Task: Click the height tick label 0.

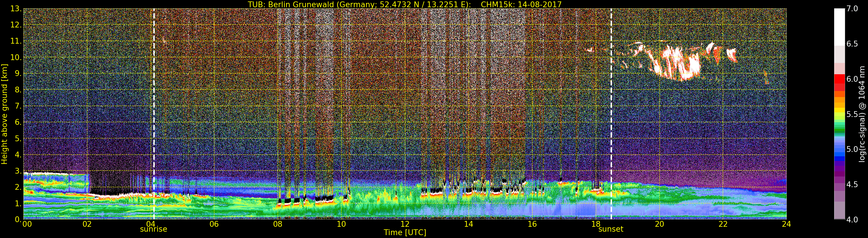Action: click(x=18, y=219)
